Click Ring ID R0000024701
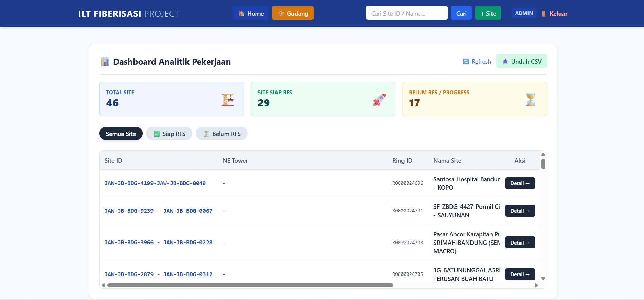The height and width of the screenshot is (300, 644). coord(408,211)
